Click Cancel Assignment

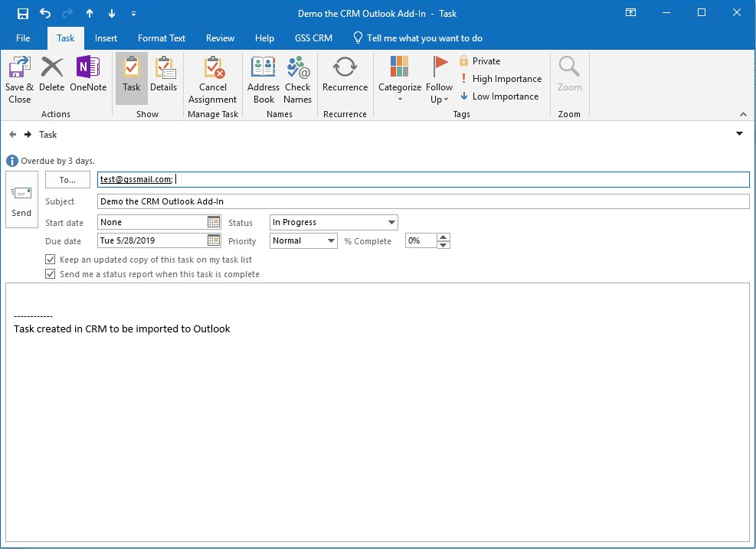click(x=213, y=80)
